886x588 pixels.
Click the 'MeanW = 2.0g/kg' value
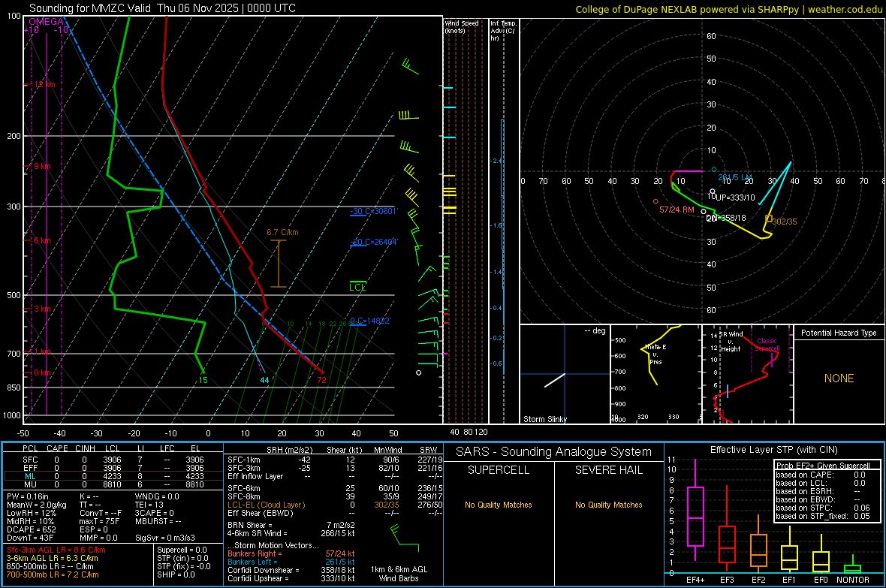tap(36, 505)
